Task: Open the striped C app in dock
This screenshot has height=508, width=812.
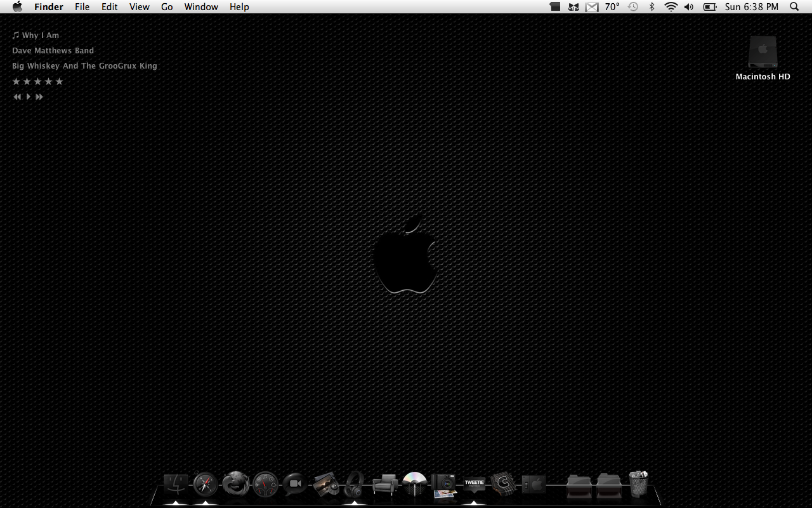Action: coord(504,485)
